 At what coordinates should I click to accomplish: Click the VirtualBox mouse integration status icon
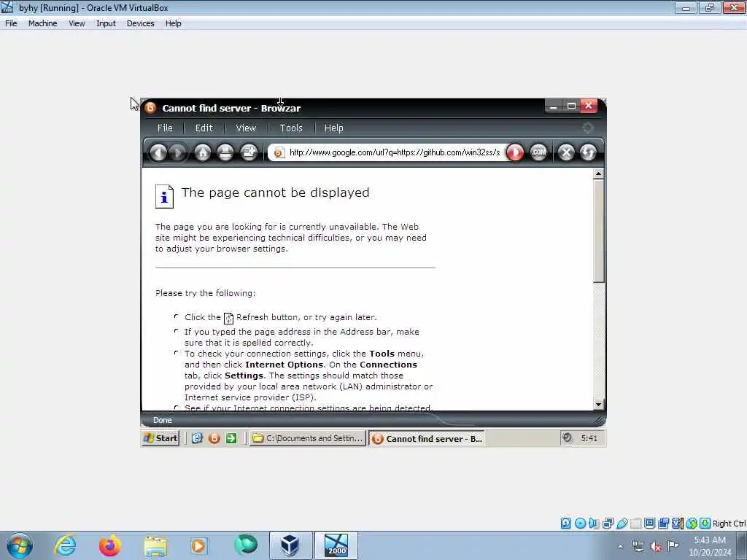[692, 524]
